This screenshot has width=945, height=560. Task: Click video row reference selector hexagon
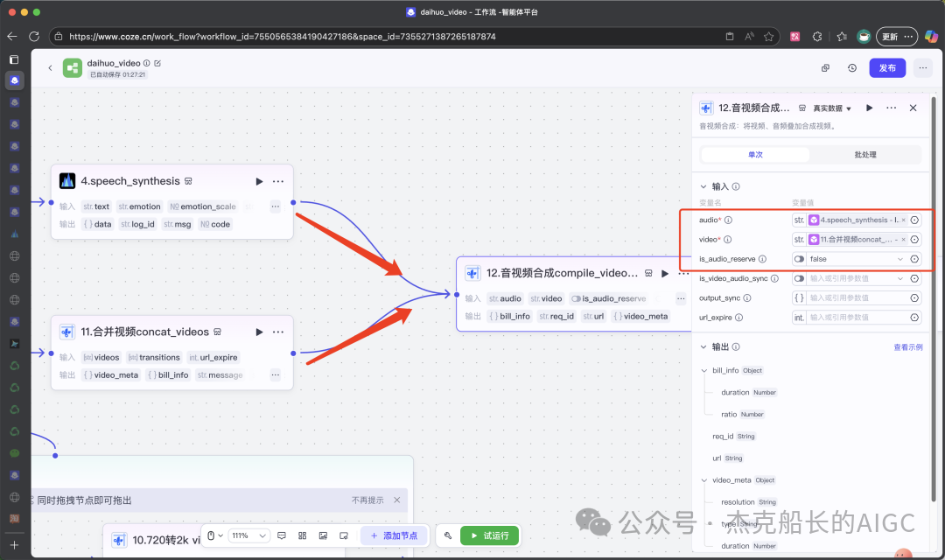coord(914,239)
